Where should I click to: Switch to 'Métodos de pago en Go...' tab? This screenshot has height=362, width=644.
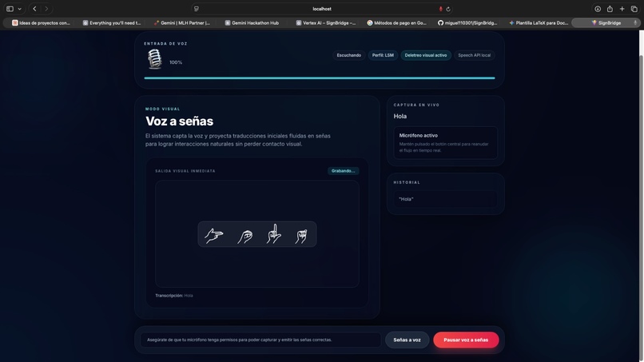397,23
